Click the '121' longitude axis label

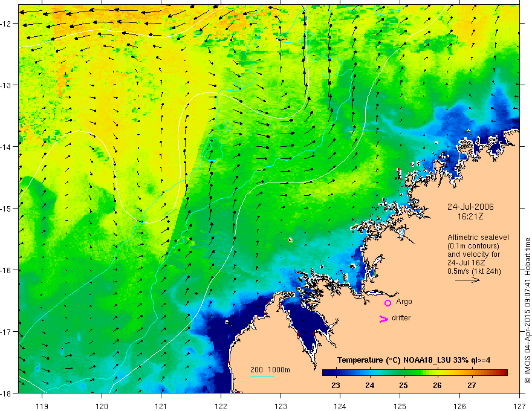tap(161, 406)
